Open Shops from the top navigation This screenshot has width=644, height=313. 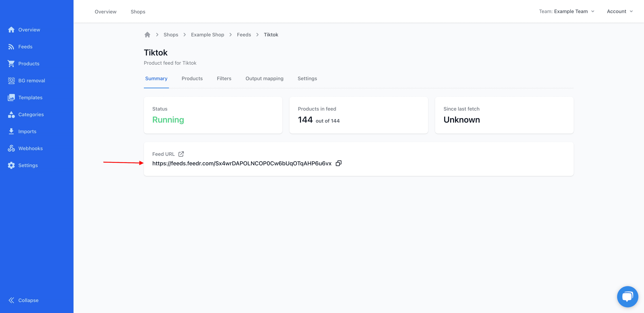click(138, 11)
